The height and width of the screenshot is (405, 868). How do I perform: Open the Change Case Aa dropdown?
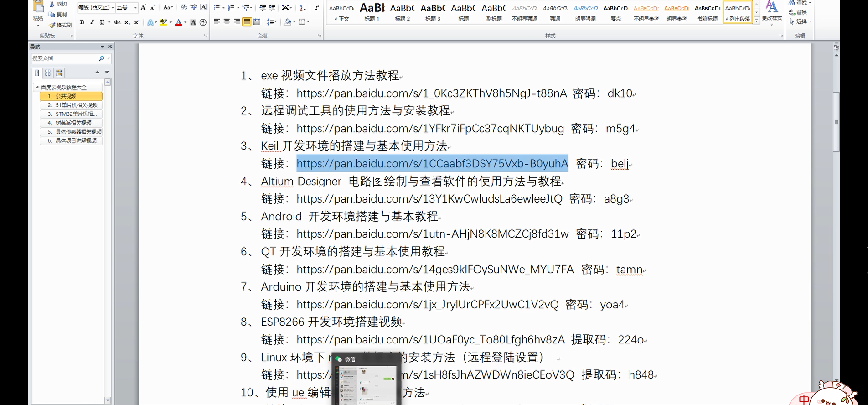pos(168,7)
